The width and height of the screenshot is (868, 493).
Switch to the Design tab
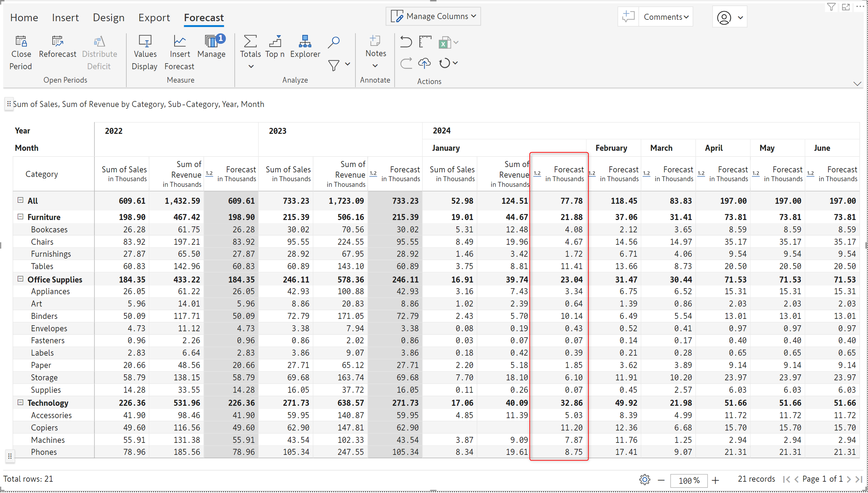(108, 18)
